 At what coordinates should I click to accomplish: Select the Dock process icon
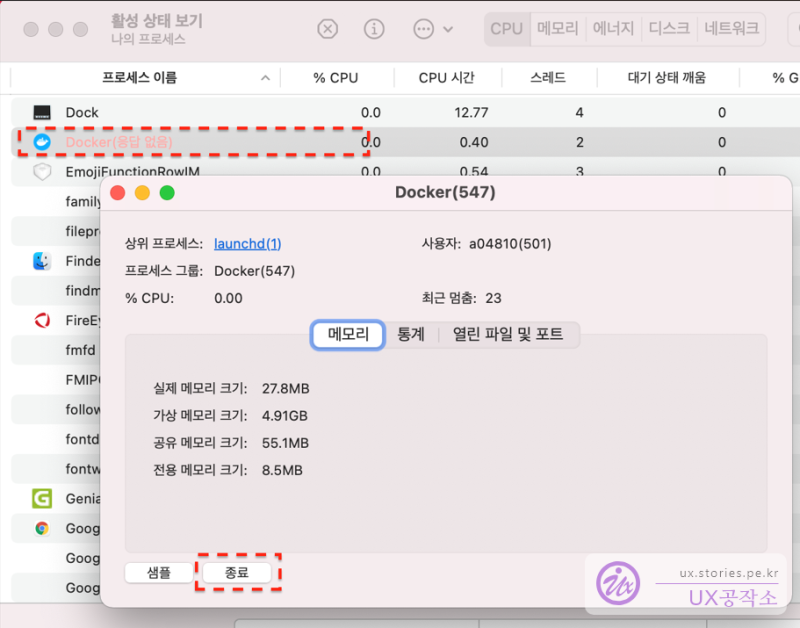[x=42, y=112]
